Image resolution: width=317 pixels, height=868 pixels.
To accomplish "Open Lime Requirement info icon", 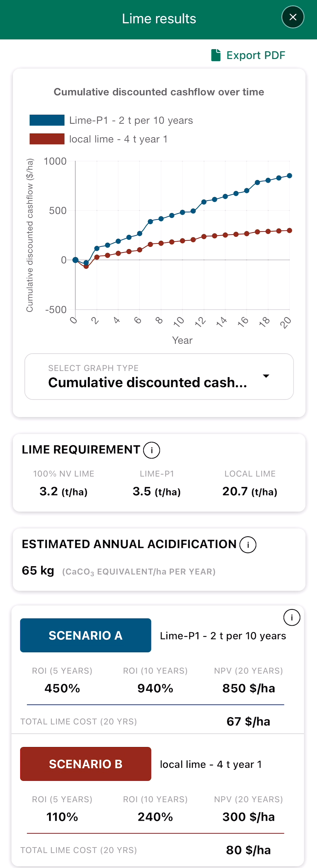I will (x=151, y=450).
